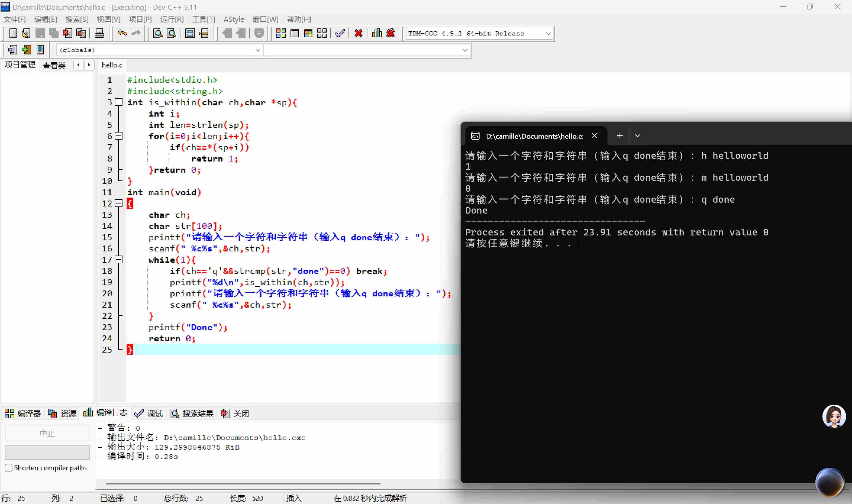Open the TDM-GCC compiler set dropdown
Screen dimensions: 852x504
pyautogui.click(x=548, y=34)
